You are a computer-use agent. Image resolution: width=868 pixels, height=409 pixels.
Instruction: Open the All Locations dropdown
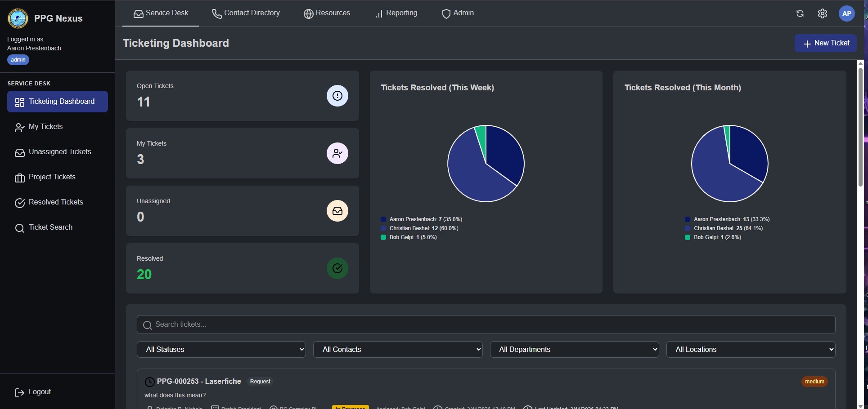click(x=750, y=349)
